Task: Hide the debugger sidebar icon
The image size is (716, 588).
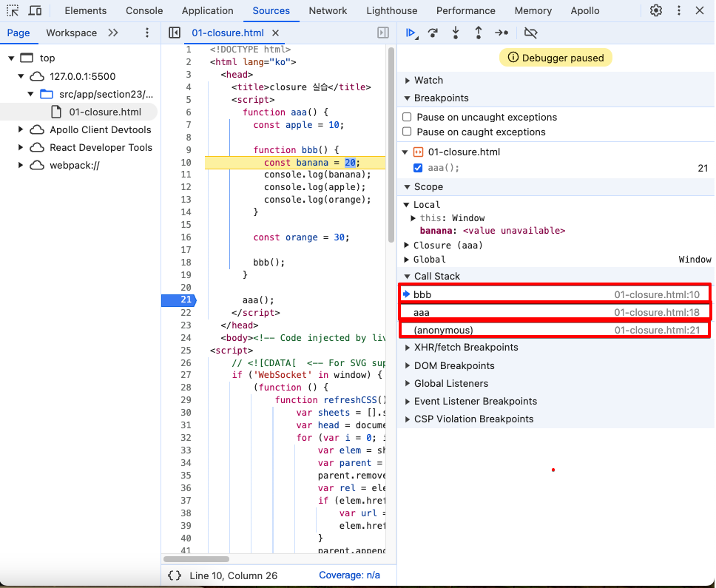Action: click(383, 33)
